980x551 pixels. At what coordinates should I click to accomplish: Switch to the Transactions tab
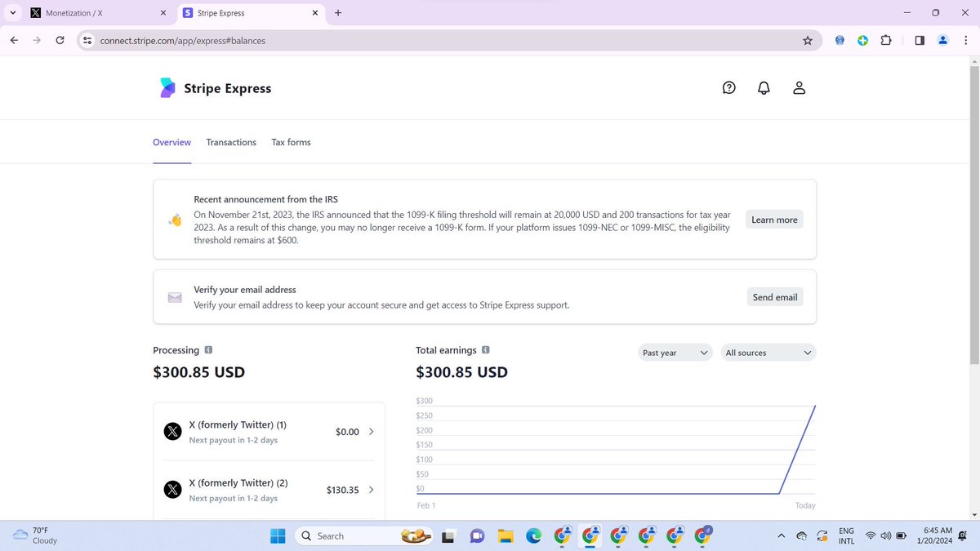click(x=231, y=142)
